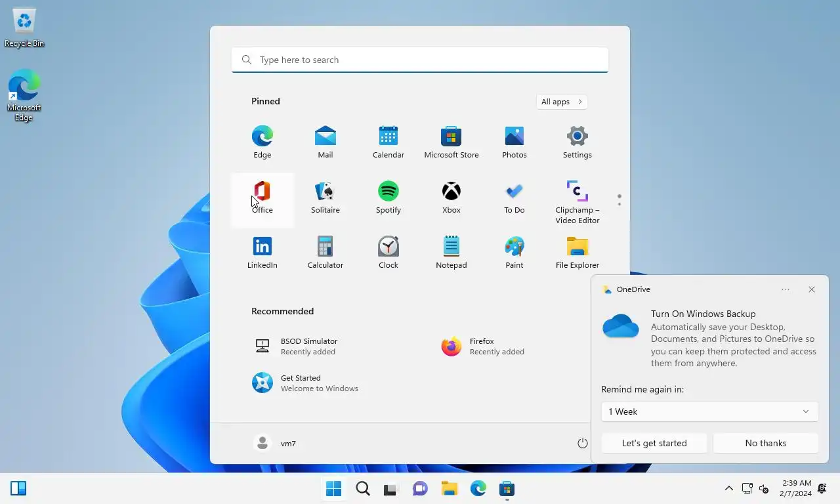Open network and volume quick settings

point(755,489)
